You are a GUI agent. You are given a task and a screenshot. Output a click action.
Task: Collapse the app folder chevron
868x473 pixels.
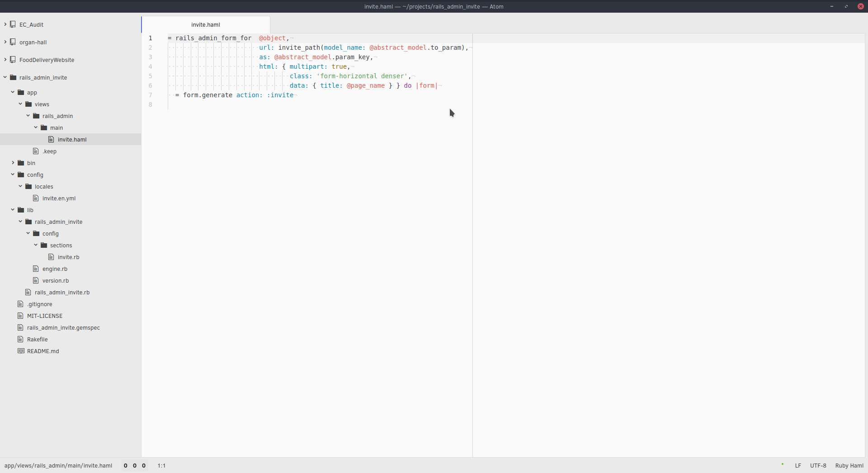[13, 92]
